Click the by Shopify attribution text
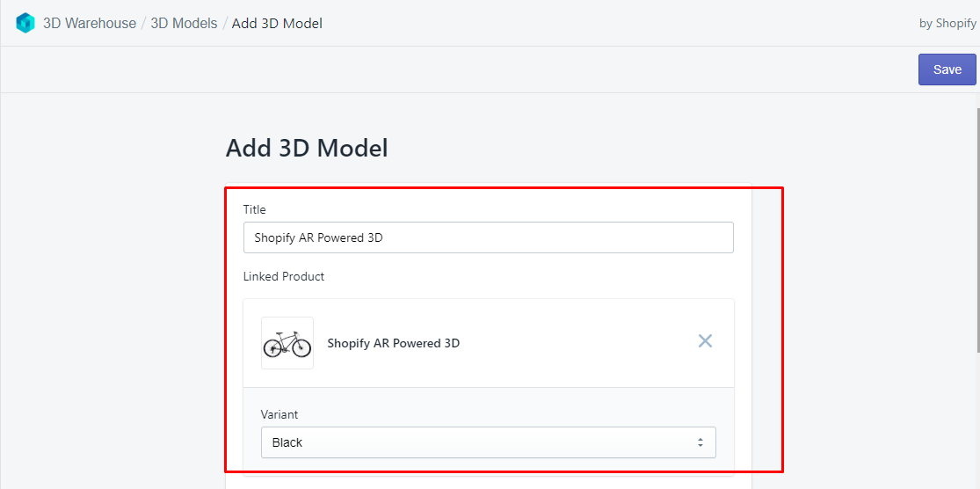 947,24
